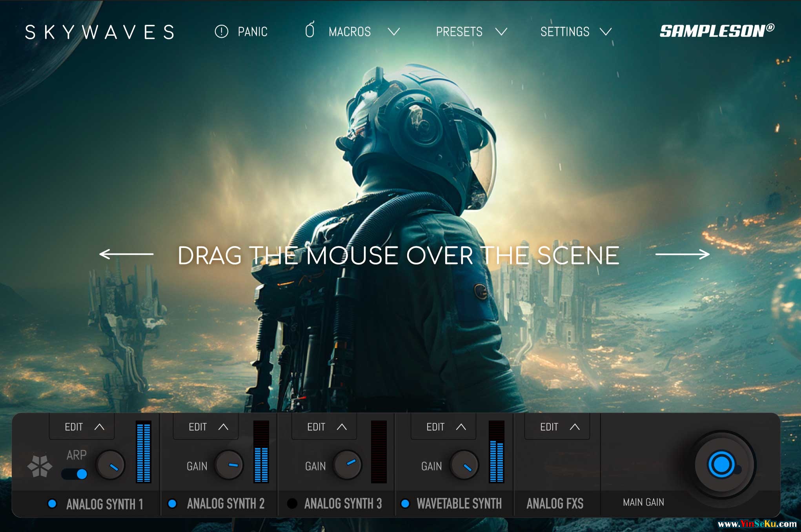Click the Analog Synth 1 level meter
Viewport: 801px width, 532px height.
143,452
